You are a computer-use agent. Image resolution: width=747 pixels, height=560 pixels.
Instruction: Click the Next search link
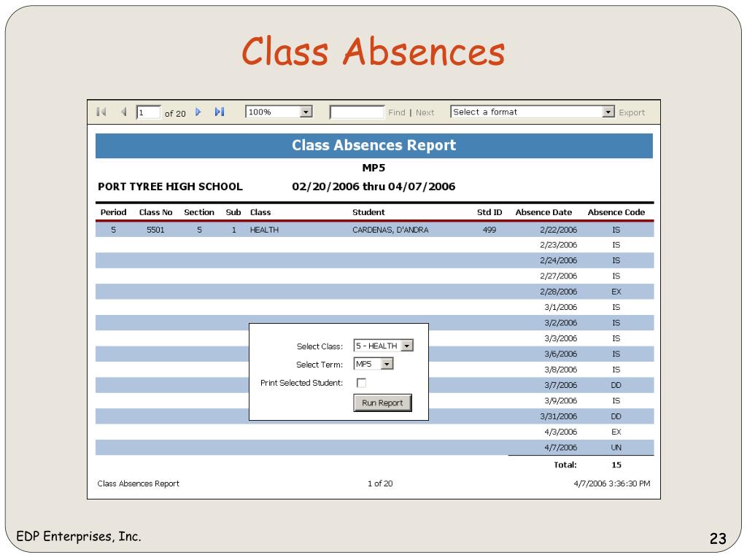coord(425,112)
